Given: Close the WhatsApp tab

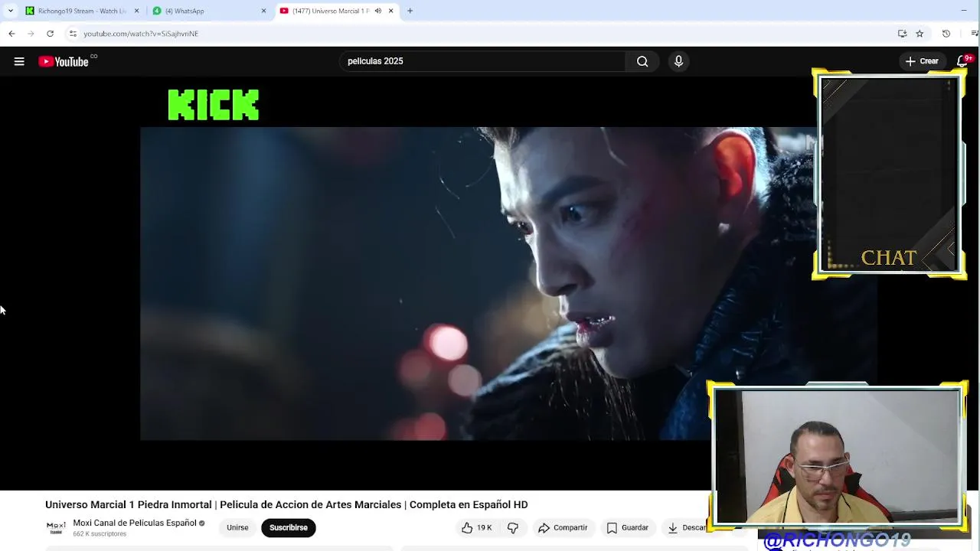Looking at the screenshot, I should 264,11.
